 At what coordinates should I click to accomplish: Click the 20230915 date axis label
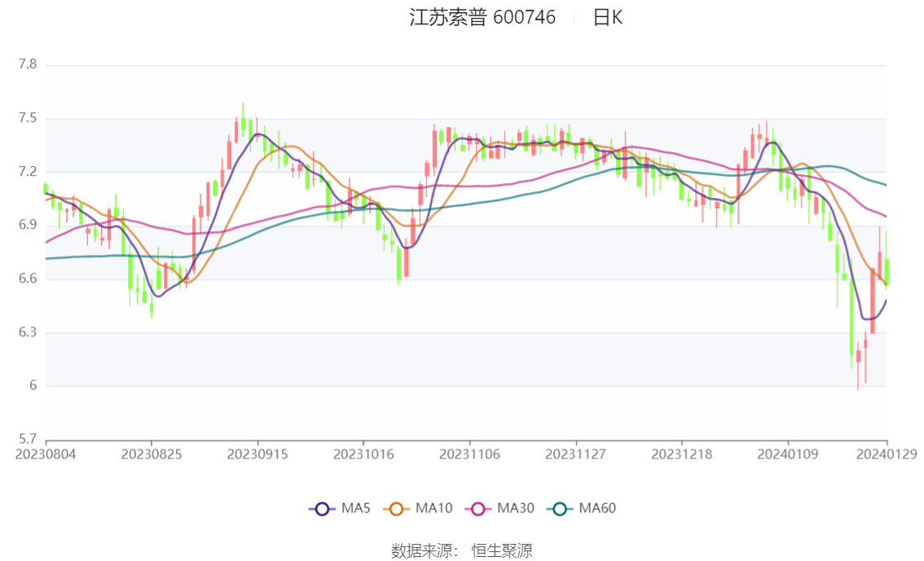coord(257,454)
